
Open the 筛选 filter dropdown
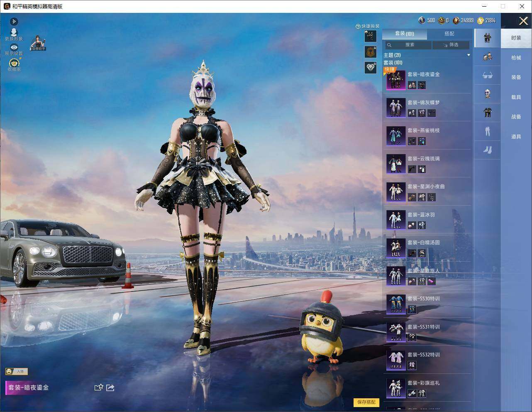coord(451,45)
